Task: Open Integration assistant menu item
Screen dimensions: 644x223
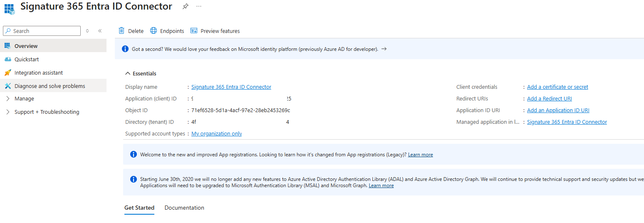Action: coord(53,73)
